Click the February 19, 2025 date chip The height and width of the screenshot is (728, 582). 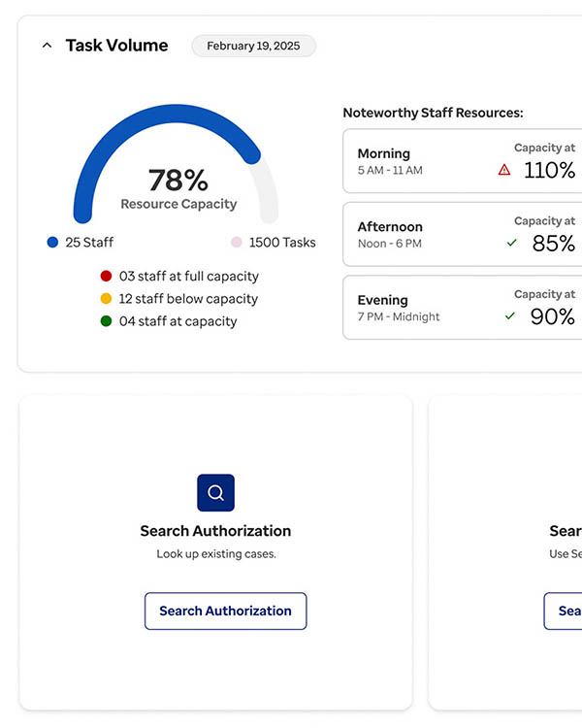(253, 46)
